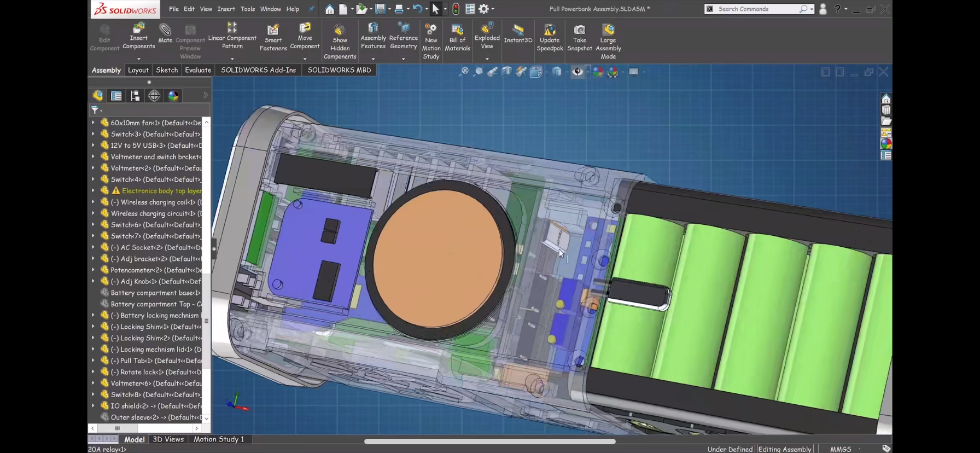Click the Home icon in quick toolbar

pos(329,9)
